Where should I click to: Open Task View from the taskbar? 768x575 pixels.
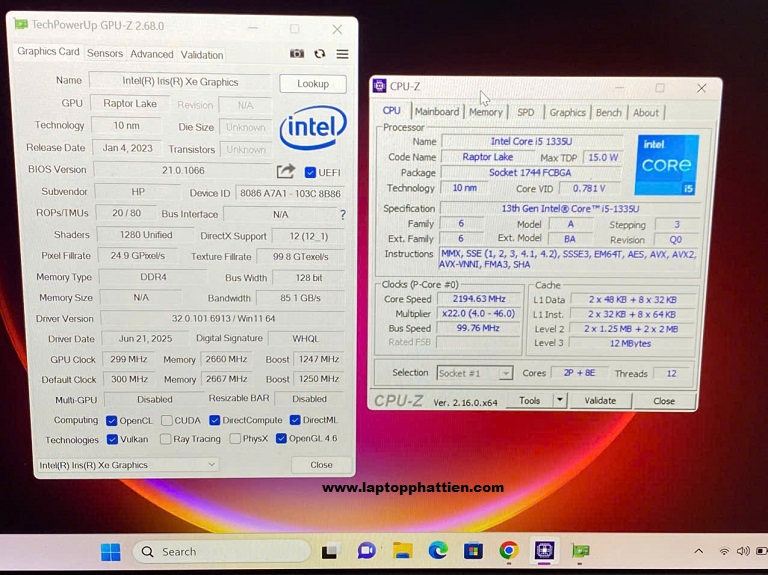coord(330,552)
